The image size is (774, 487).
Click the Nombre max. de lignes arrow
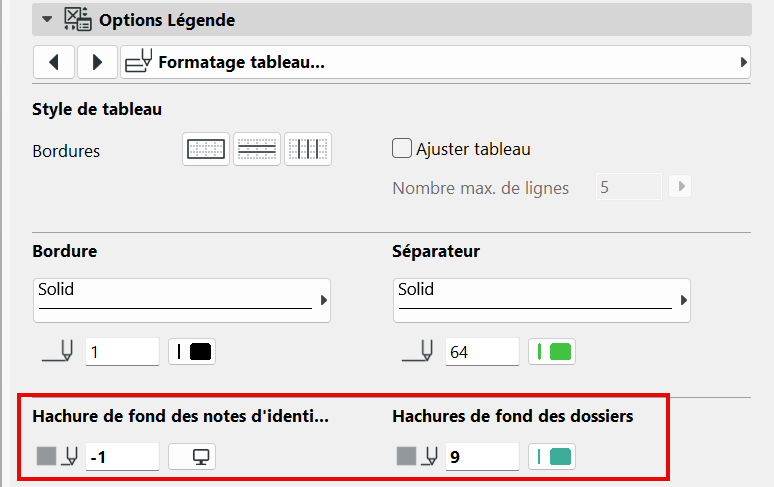coord(681,187)
